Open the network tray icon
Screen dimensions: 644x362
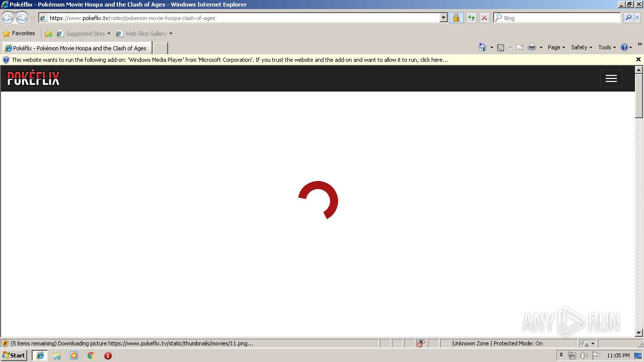572,355
